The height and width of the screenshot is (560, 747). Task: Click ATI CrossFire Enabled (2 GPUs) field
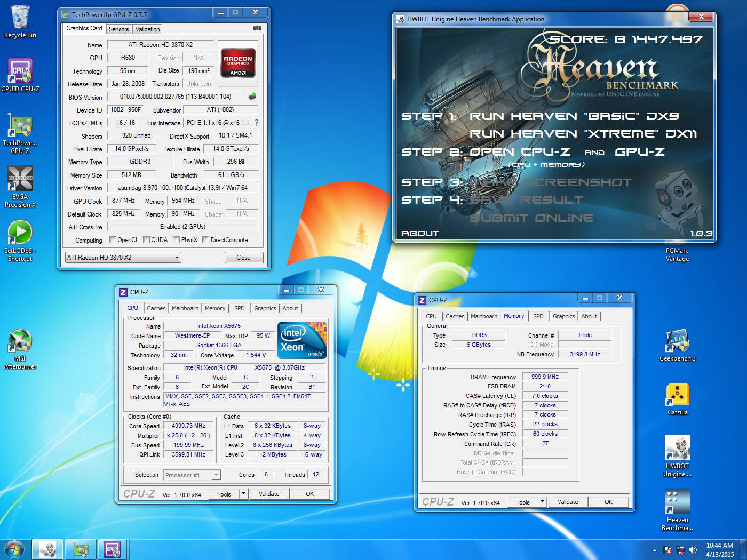183,227
